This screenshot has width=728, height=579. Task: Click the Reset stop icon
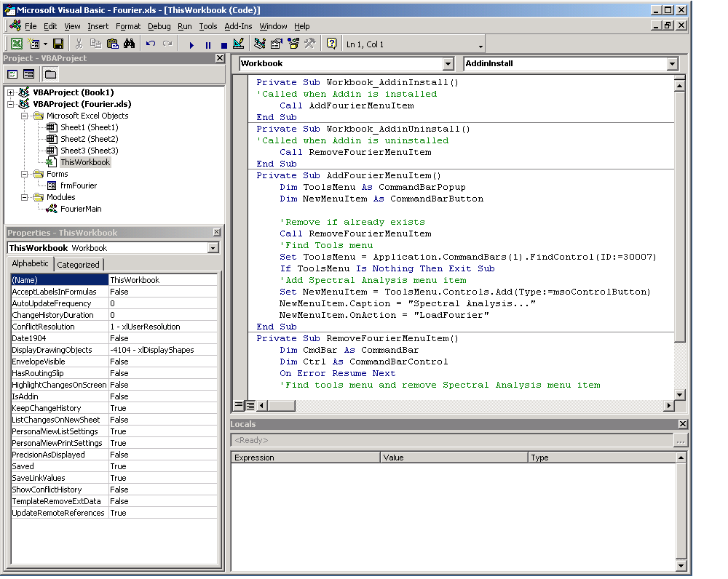pos(223,45)
